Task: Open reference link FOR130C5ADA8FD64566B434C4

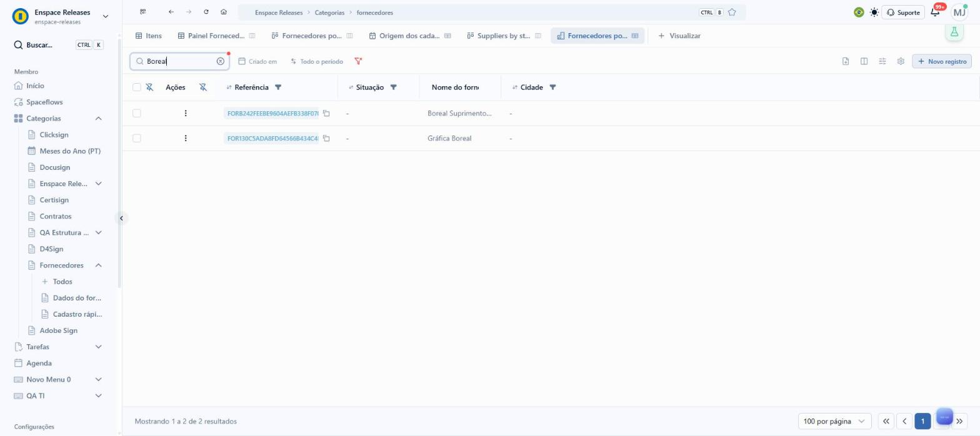Action: click(x=272, y=138)
